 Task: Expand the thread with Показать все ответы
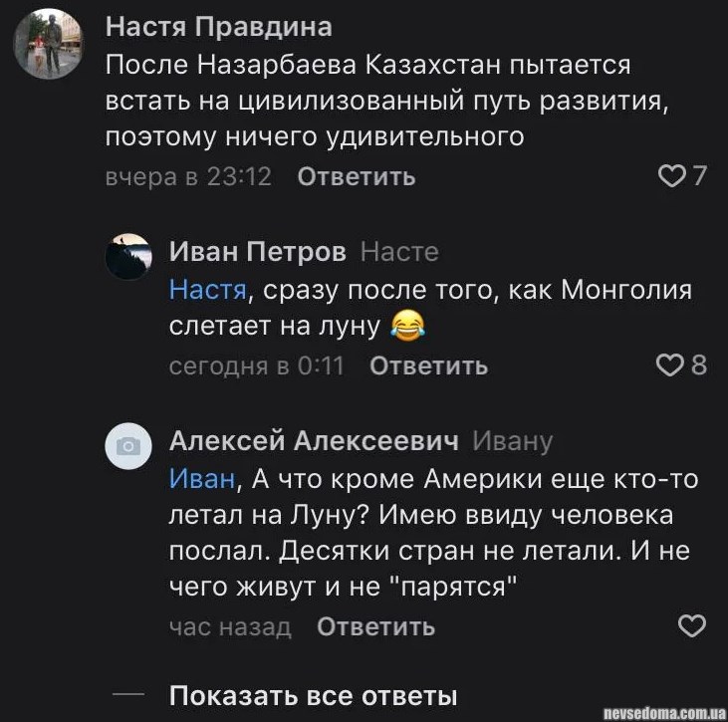[313, 695]
